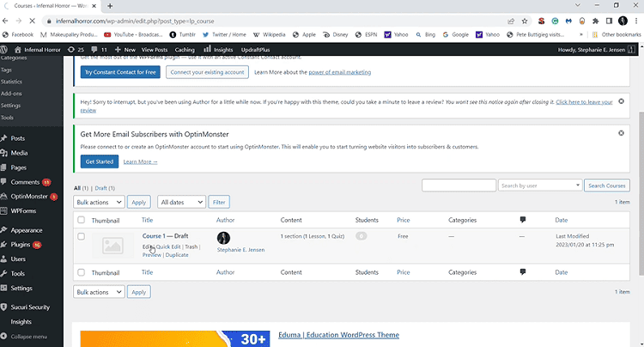
Task: Open the bottom Bulk actions dropdown
Action: click(99, 292)
